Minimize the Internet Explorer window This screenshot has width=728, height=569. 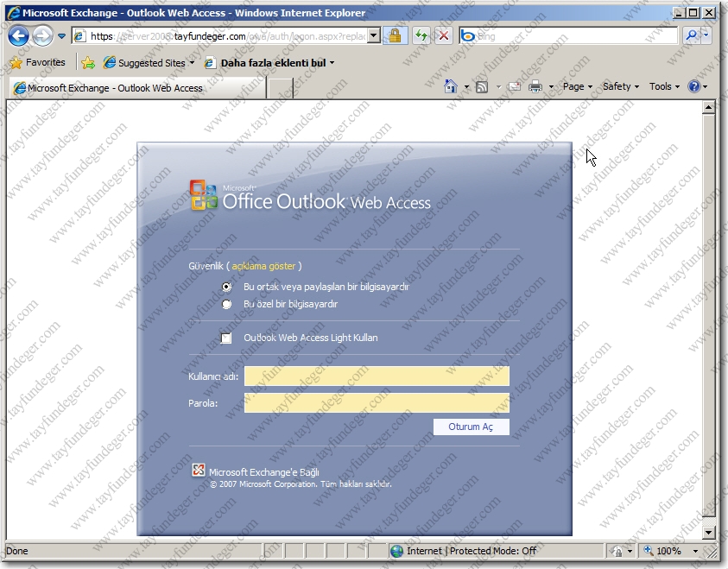click(678, 13)
